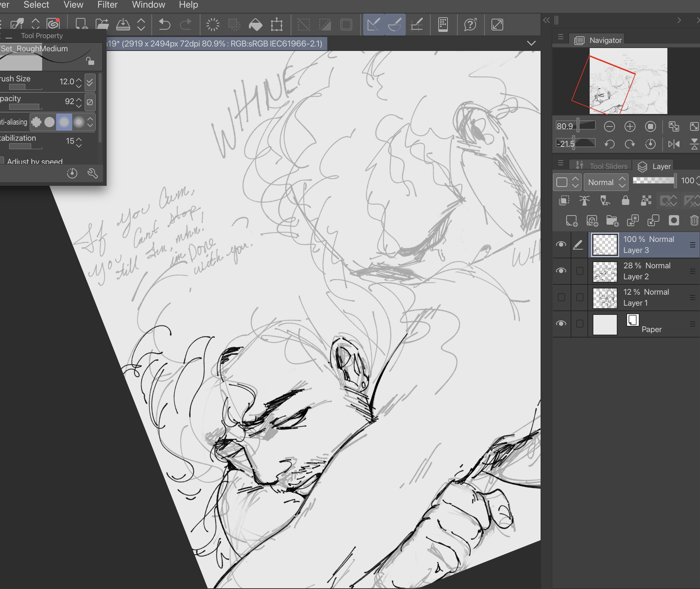This screenshot has width=700, height=589.
Task: Click the Deselect dotted burst icon
Action: pos(213,25)
